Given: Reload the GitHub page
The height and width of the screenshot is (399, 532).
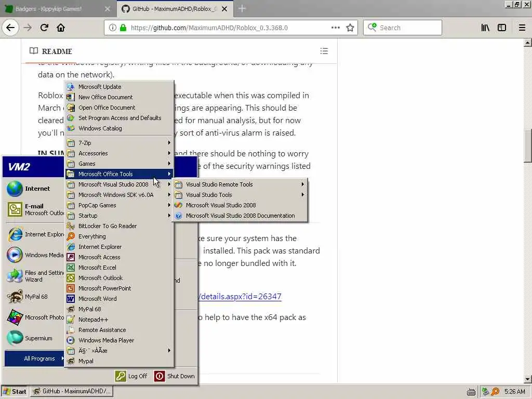Looking at the screenshot, I should 44,28.
